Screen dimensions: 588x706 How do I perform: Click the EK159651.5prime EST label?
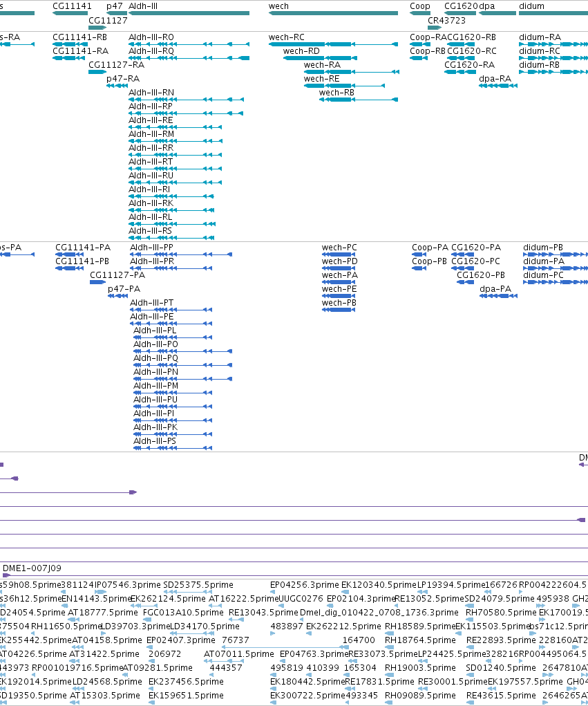186,696
